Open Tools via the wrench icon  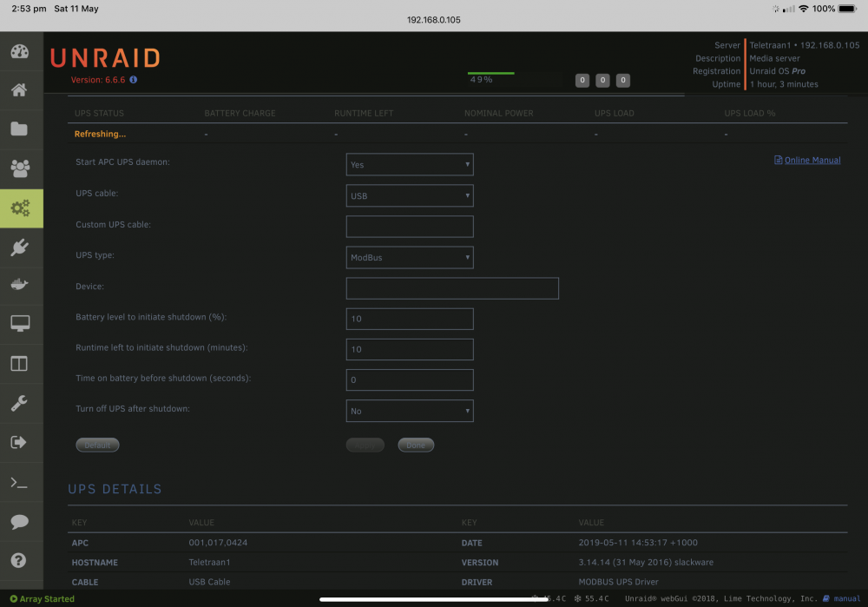(19, 403)
